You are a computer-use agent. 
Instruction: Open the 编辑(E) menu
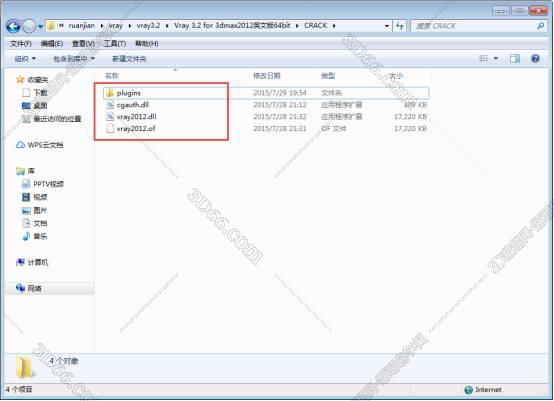click(52, 43)
